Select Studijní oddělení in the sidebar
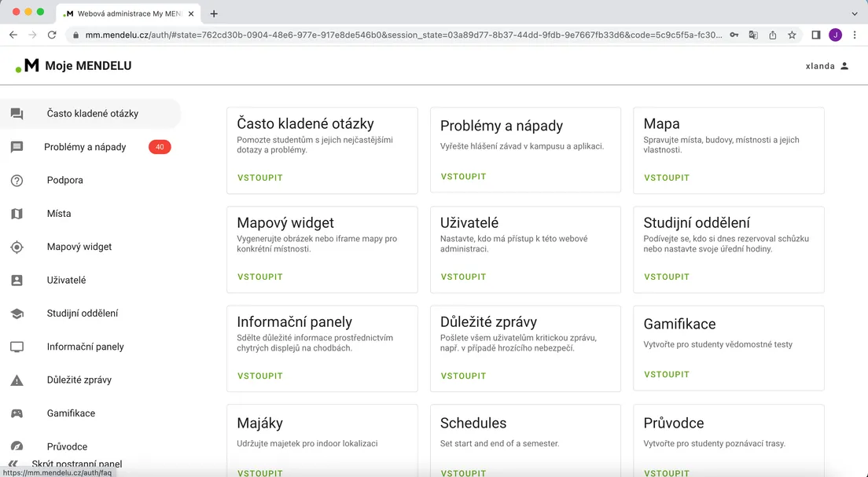Viewport: 868px width, 477px height. click(x=90, y=314)
